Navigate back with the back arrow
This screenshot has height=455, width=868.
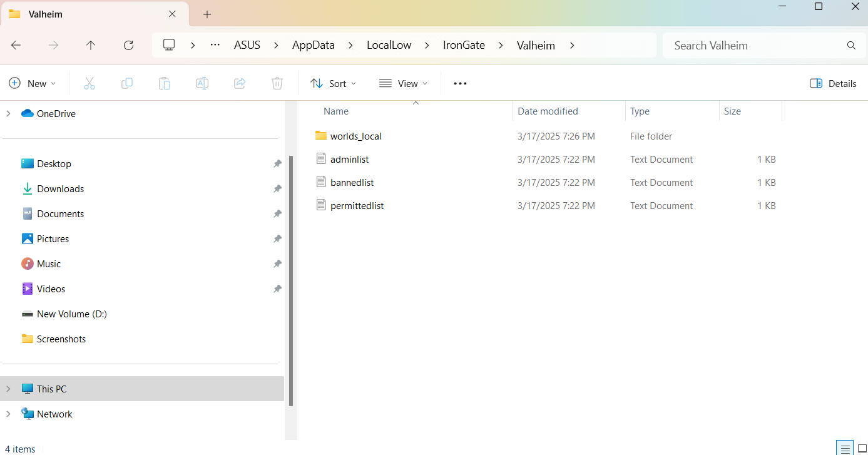16,44
